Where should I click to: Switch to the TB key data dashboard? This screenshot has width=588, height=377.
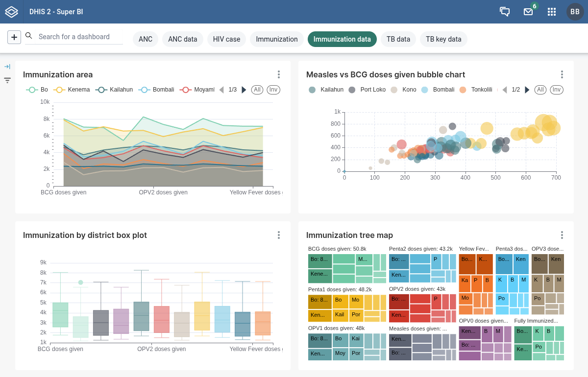click(443, 39)
